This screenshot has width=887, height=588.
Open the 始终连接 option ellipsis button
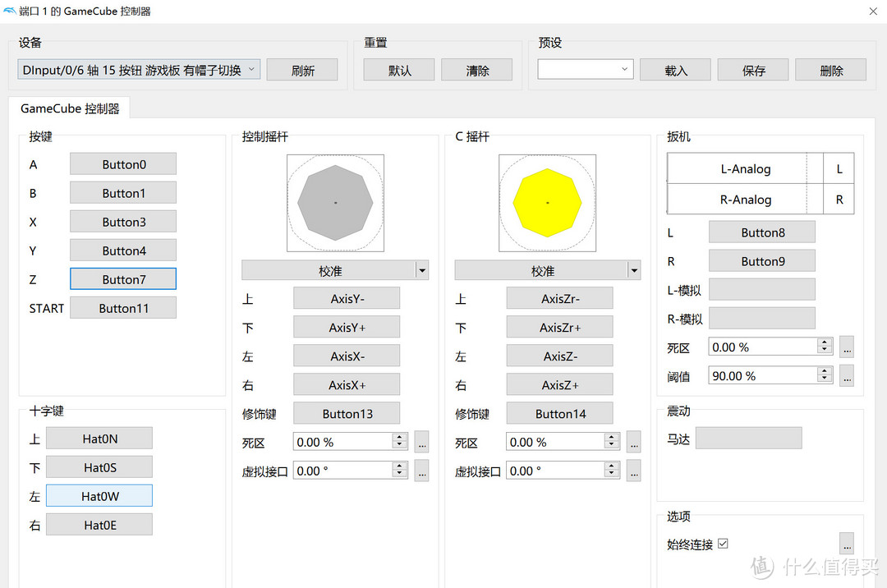[x=847, y=544]
